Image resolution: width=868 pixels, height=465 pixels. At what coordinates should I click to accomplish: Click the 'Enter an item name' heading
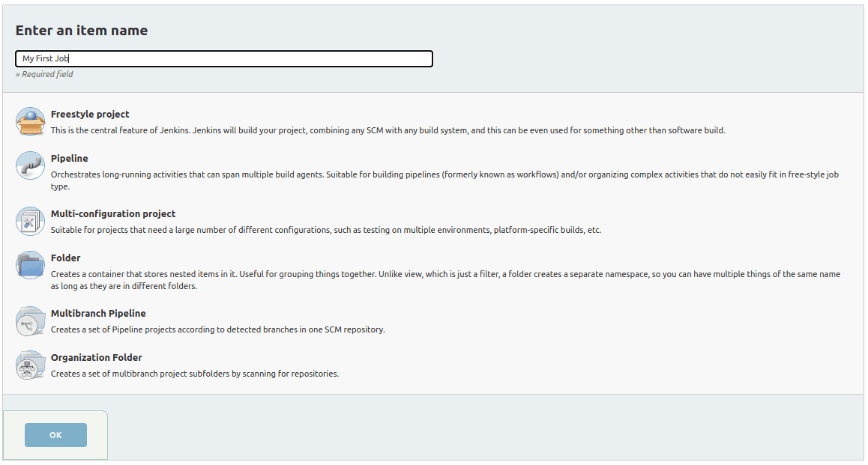click(x=82, y=31)
